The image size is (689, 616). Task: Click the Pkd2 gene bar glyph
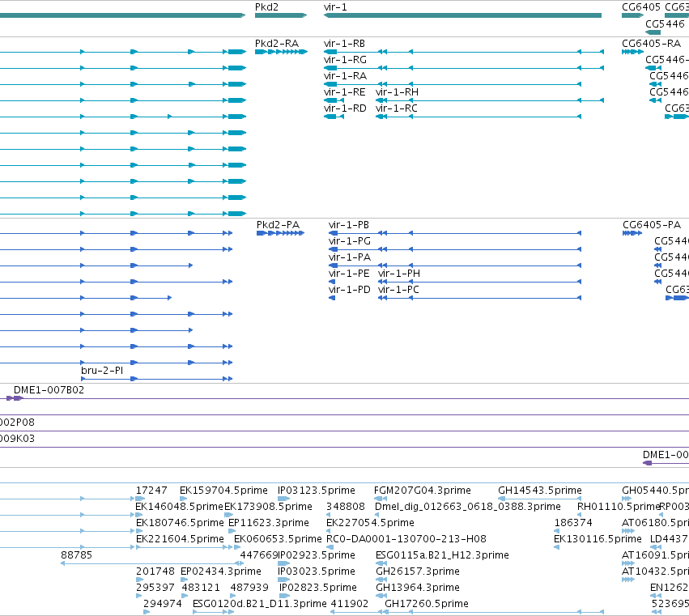click(281, 15)
